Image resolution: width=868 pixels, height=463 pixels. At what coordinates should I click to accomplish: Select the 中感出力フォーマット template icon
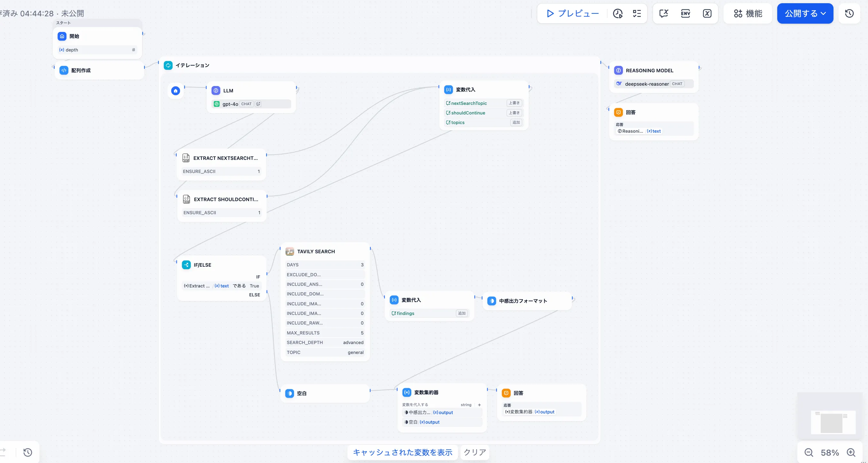[x=492, y=301]
